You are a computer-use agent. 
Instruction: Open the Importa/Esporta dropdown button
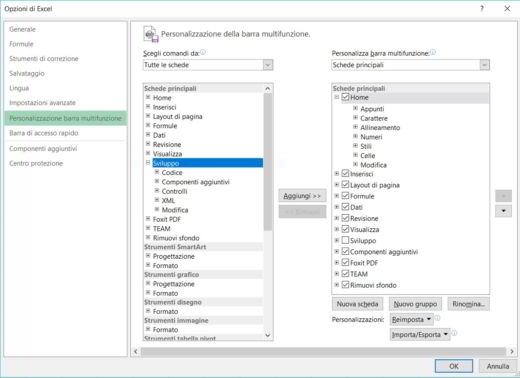[420, 334]
